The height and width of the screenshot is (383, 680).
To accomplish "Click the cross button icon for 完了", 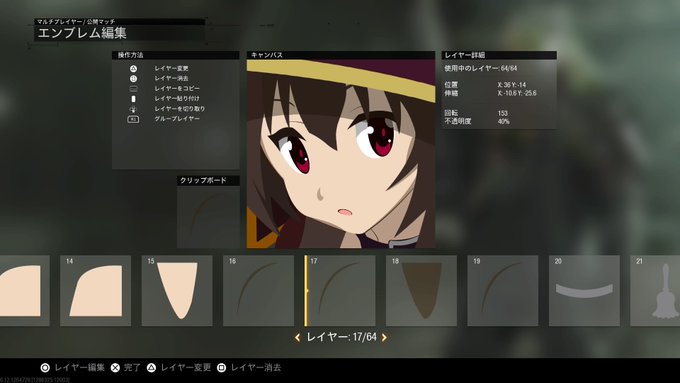I will click(115, 368).
